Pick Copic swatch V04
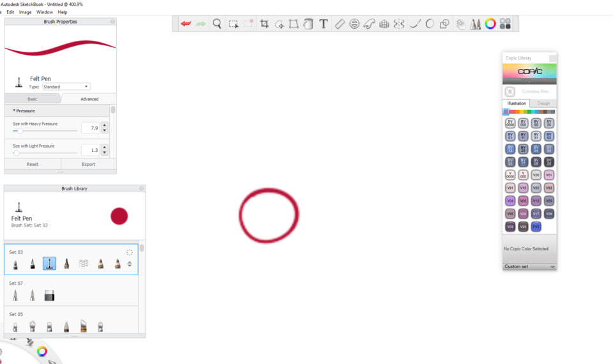Viewport: 613px width, 364px height. pyautogui.click(x=510, y=201)
